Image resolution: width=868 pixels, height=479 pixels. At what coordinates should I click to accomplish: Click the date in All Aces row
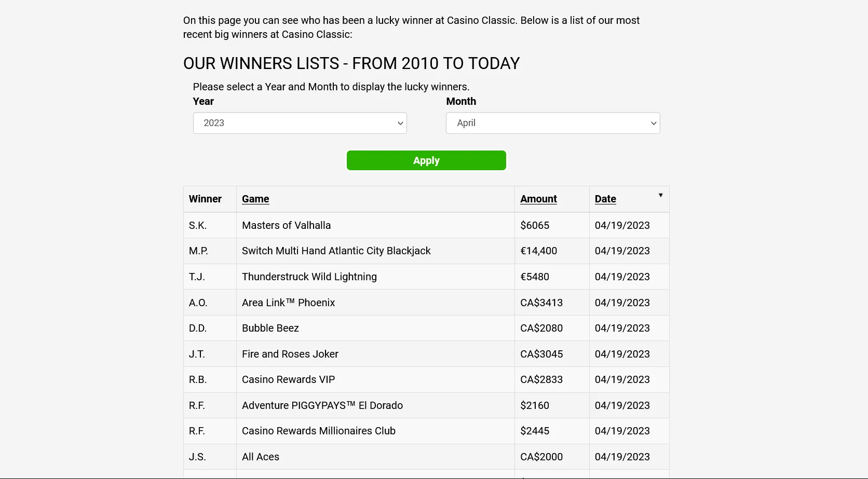(622, 457)
